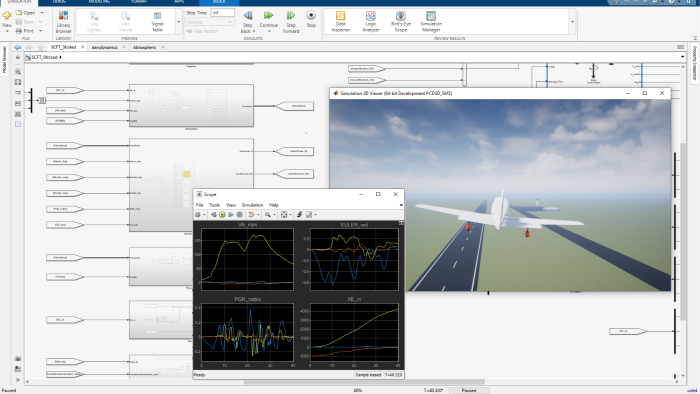Open the Library Browser
Image resolution: width=700 pixels, height=394 pixels.
coord(63,21)
